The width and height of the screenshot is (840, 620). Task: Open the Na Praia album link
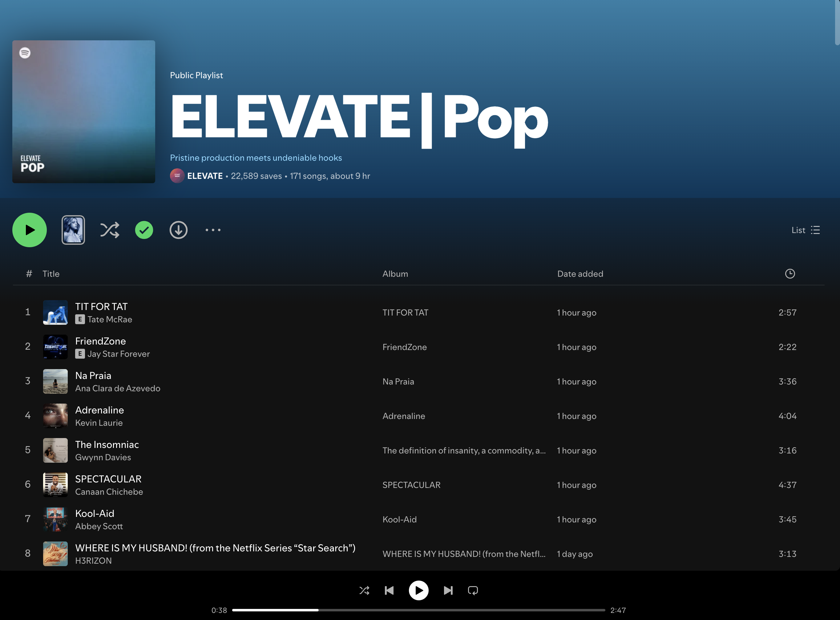(398, 382)
